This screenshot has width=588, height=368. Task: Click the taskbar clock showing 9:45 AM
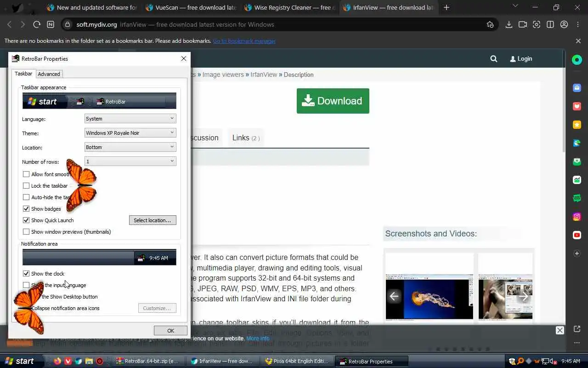tap(571, 362)
